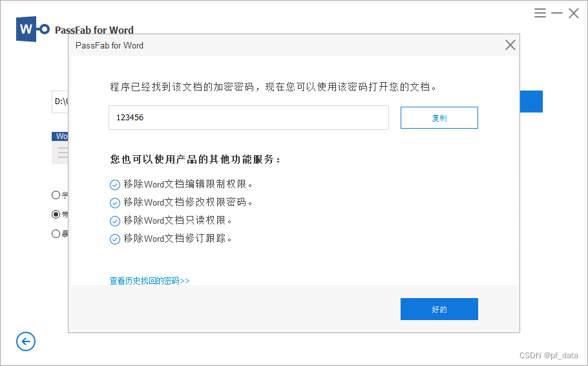
Task: Click the dialog title PassFab for Word
Action: point(109,45)
